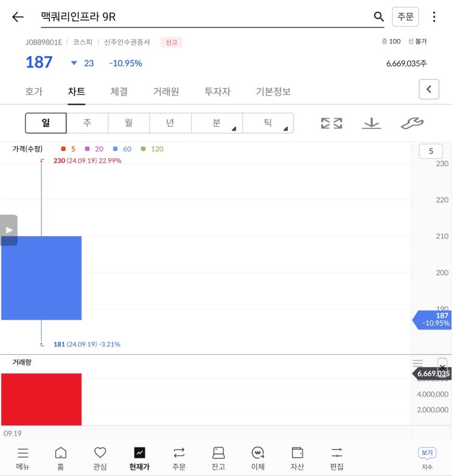452x476 pixels.
Task: Select the 주 weekly chart period
Action: coord(87,123)
